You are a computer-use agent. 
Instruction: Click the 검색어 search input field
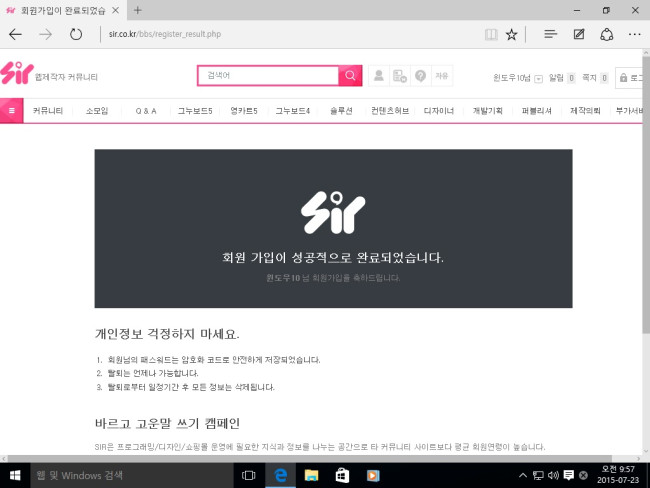268,76
